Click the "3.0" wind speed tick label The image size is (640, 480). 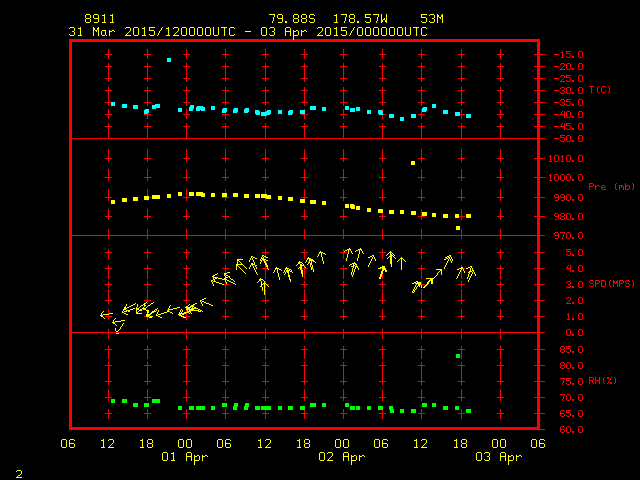click(x=574, y=284)
